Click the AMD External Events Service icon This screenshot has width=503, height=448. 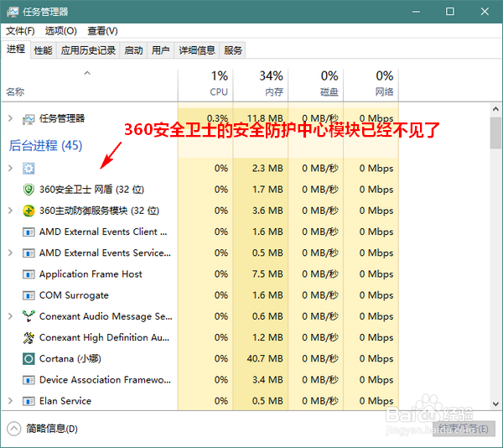29,253
